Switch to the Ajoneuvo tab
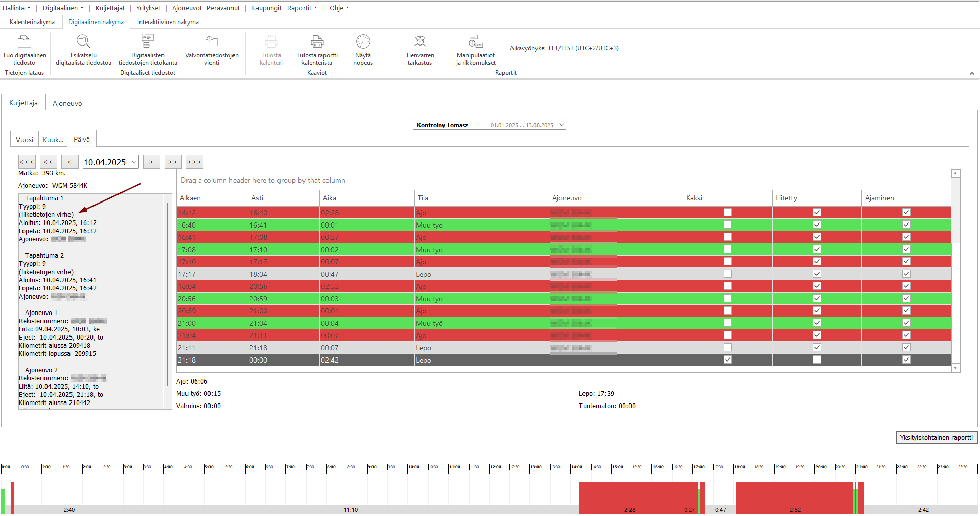This screenshot has width=980, height=516. [67, 103]
